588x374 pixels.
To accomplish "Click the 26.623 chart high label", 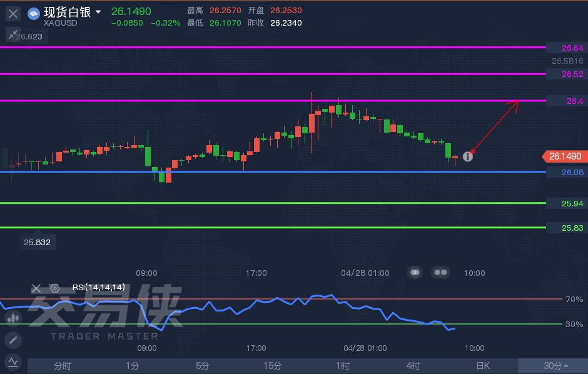I will 29,36.
